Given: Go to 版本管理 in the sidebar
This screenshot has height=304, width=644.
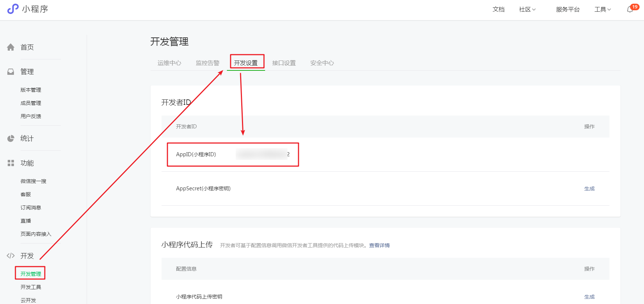Looking at the screenshot, I should click(31, 90).
